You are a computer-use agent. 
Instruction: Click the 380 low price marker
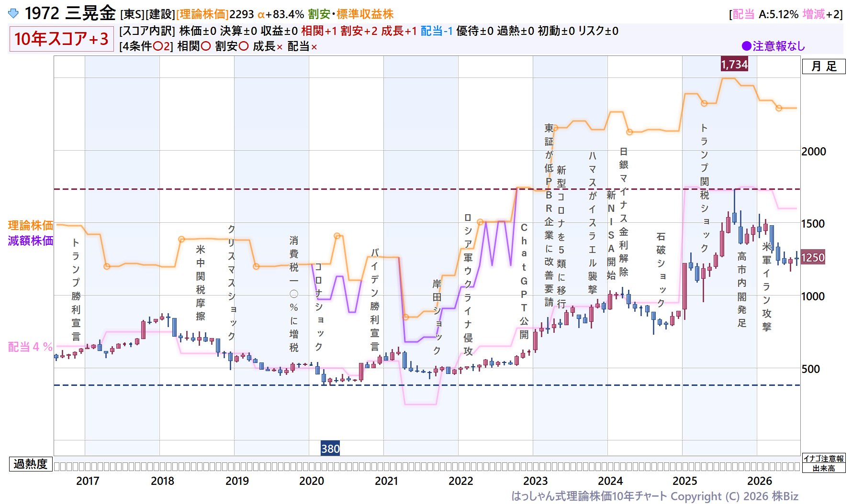[x=330, y=449]
